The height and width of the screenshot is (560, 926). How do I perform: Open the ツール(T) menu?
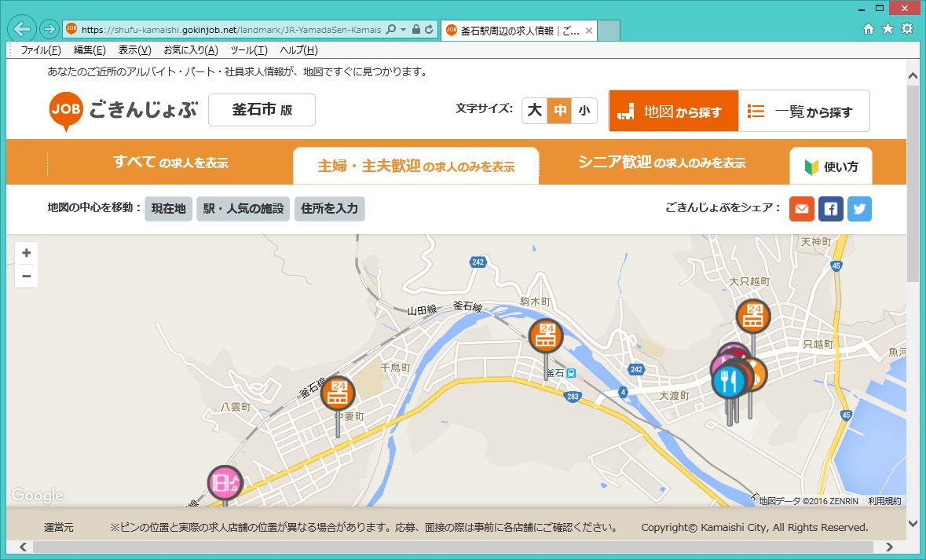pyautogui.click(x=248, y=50)
